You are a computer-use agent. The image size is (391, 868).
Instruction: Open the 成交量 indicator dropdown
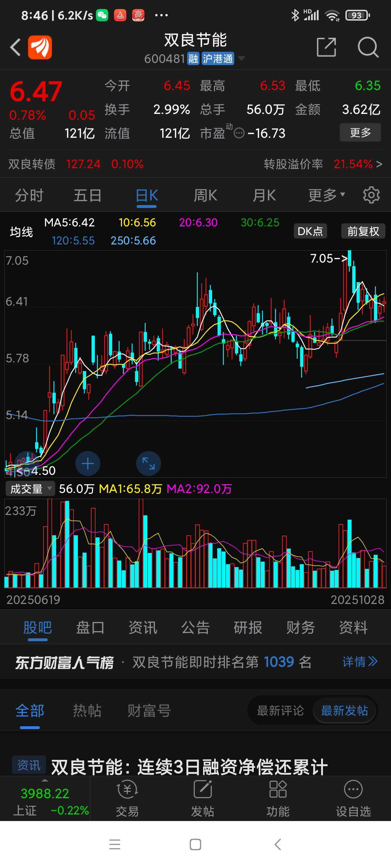click(x=30, y=489)
